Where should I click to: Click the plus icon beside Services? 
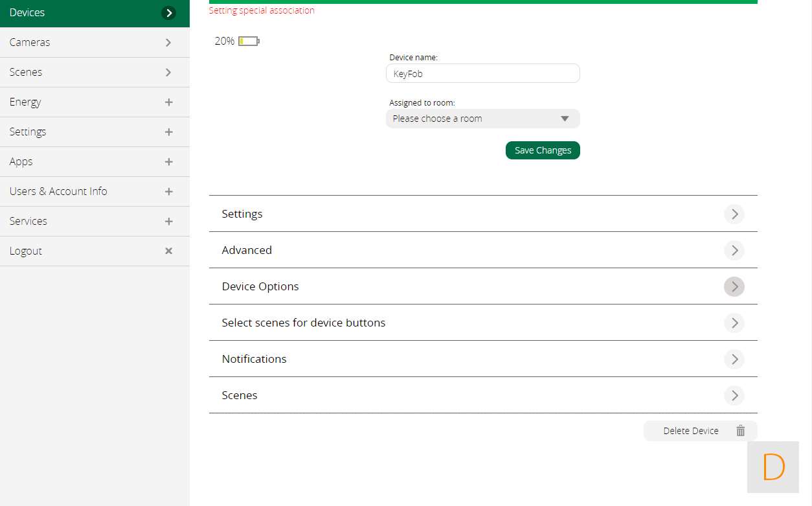[x=168, y=221]
